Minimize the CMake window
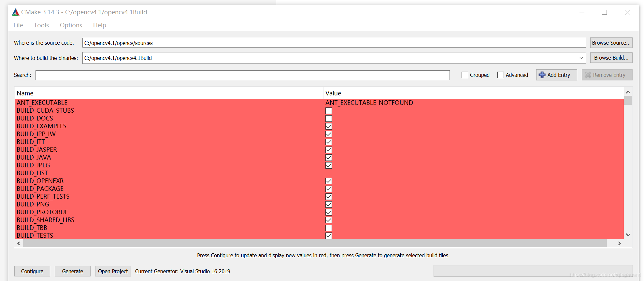The height and width of the screenshot is (281, 644). [582, 12]
